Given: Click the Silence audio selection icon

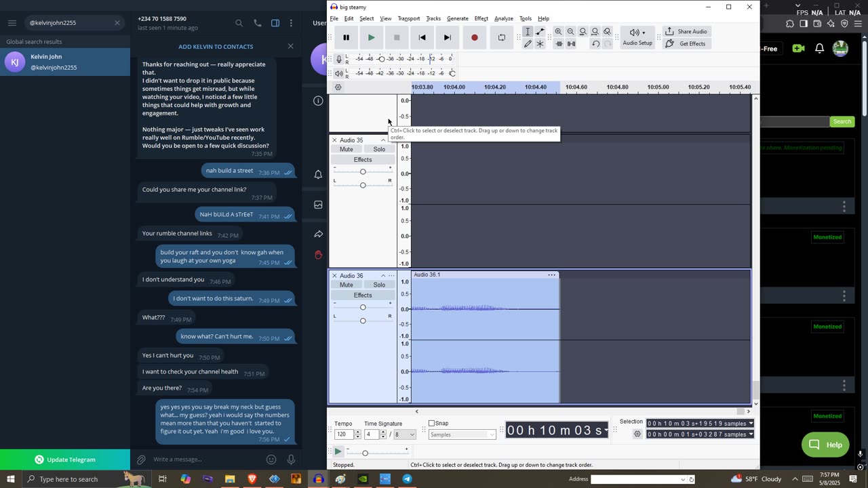Looking at the screenshot, I should click(571, 44).
